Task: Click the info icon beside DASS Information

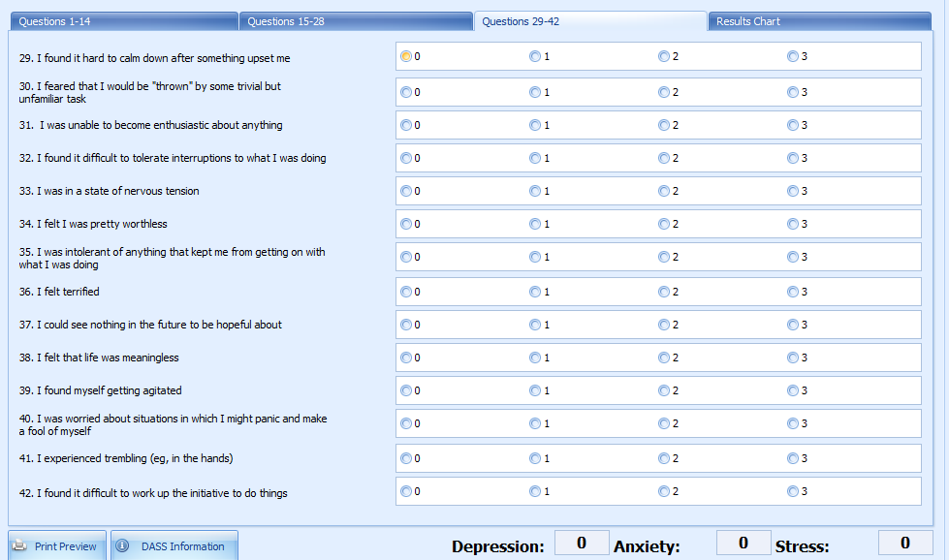Action: [122, 545]
